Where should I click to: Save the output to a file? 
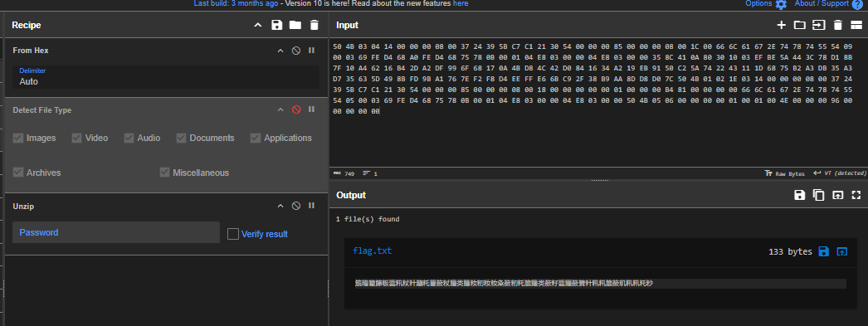[x=799, y=195]
